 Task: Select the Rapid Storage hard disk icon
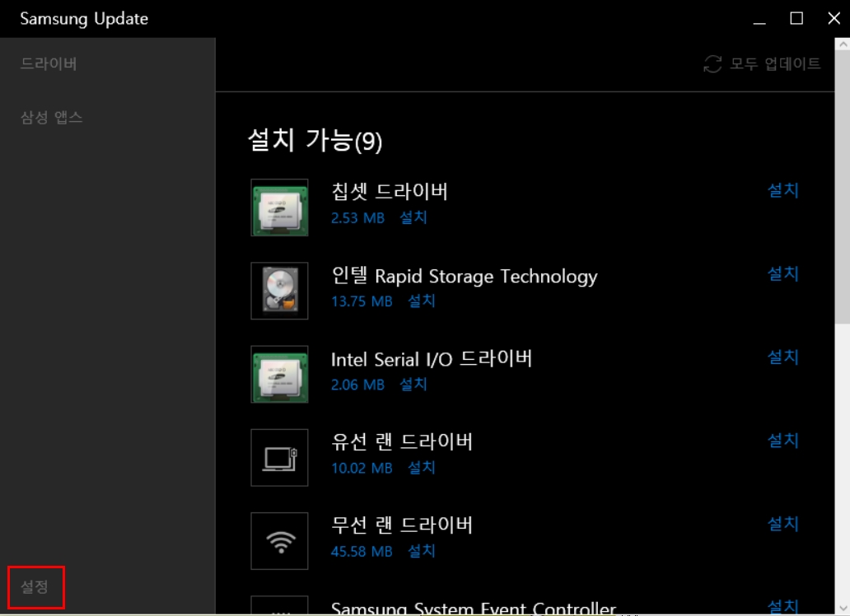click(x=279, y=292)
